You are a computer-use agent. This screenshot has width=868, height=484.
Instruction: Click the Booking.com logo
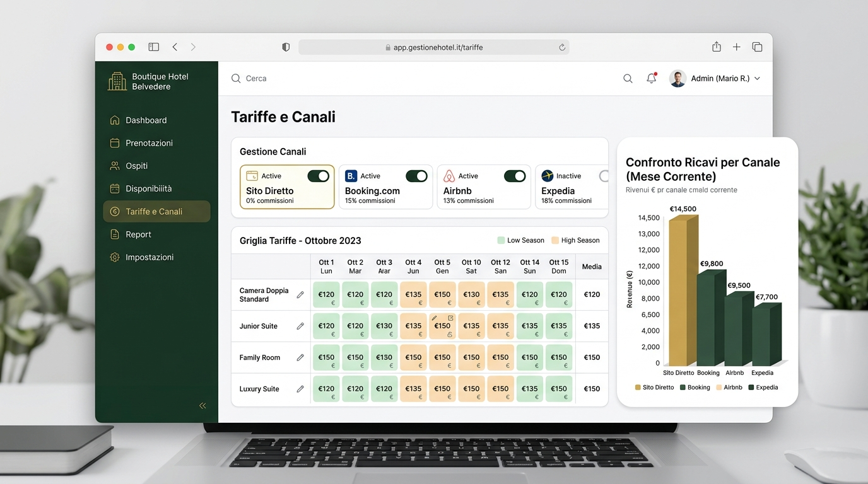[351, 176]
